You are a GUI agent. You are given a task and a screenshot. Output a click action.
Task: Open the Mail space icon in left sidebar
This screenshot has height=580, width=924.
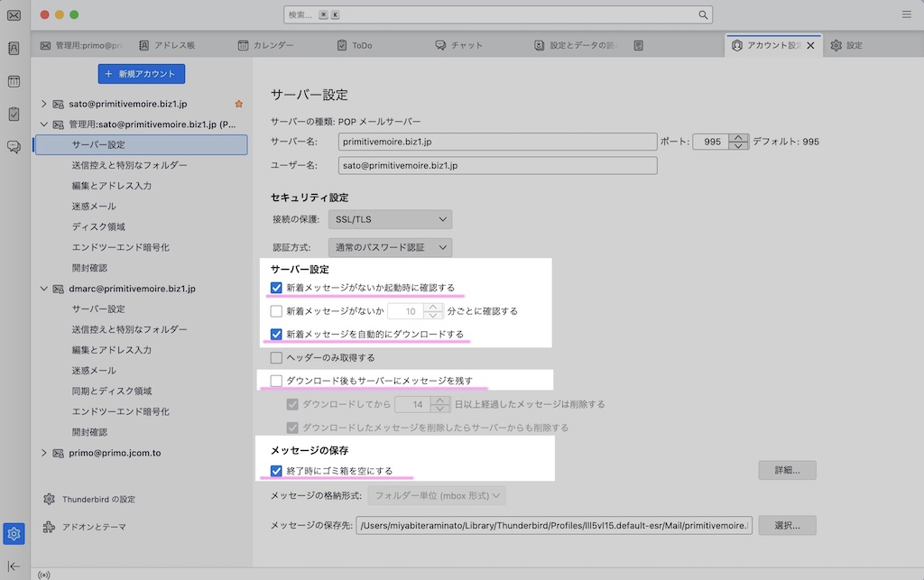pyautogui.click(x=14, y=15)
